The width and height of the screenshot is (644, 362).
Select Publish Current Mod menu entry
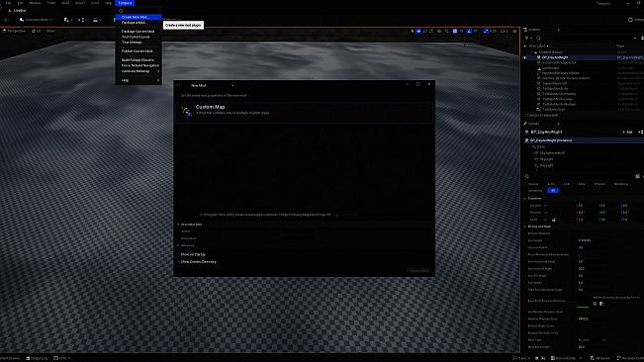[x=138, y=51]
